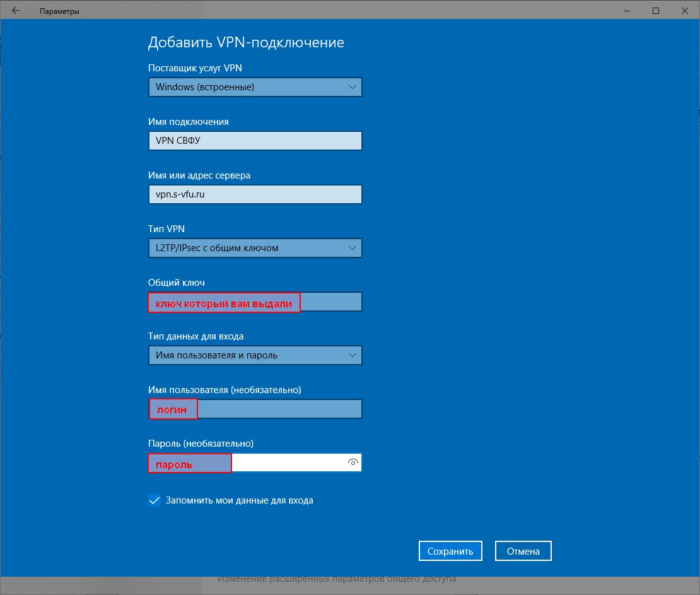700x595 pixels.
Task: Focus the server address field vpn.s-vfu.ru
Action: pos(255,194)
